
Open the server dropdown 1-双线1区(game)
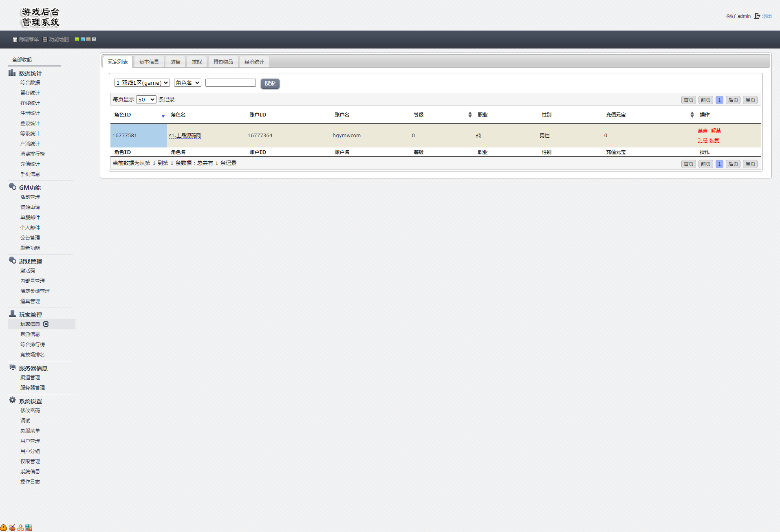click(x=142, y=83)
